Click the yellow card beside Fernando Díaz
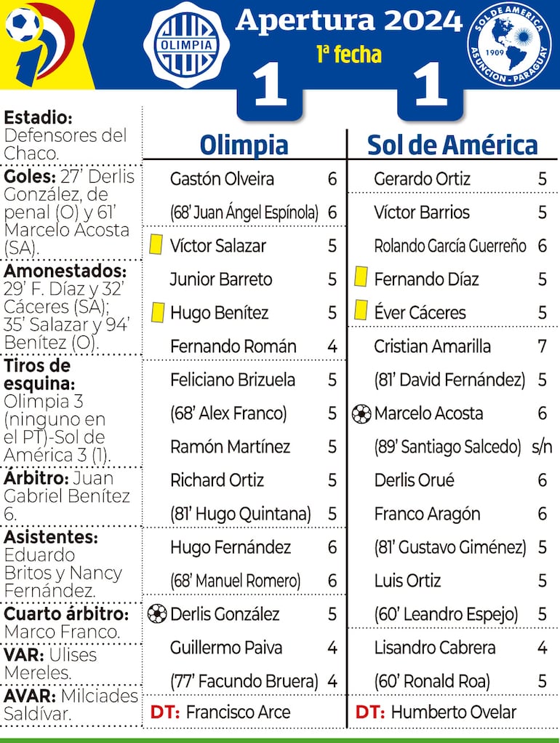560x743 pixels. tap(360, 278)
